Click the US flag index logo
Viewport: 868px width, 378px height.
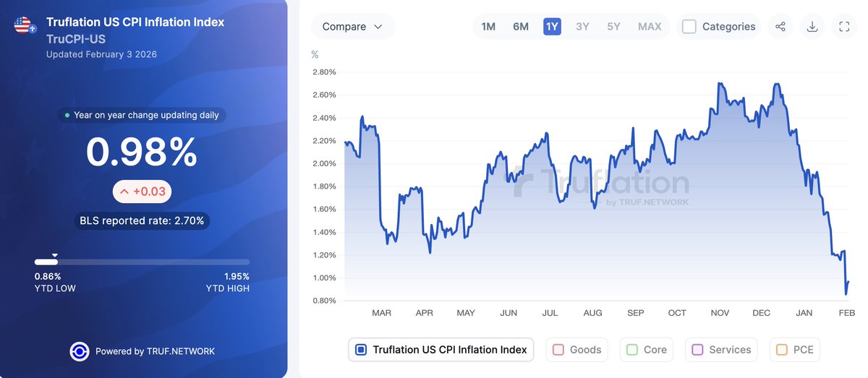pos(24,26)
